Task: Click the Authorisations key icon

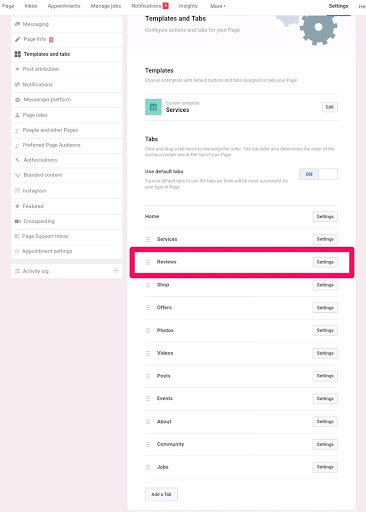Action: coord(18,160)
